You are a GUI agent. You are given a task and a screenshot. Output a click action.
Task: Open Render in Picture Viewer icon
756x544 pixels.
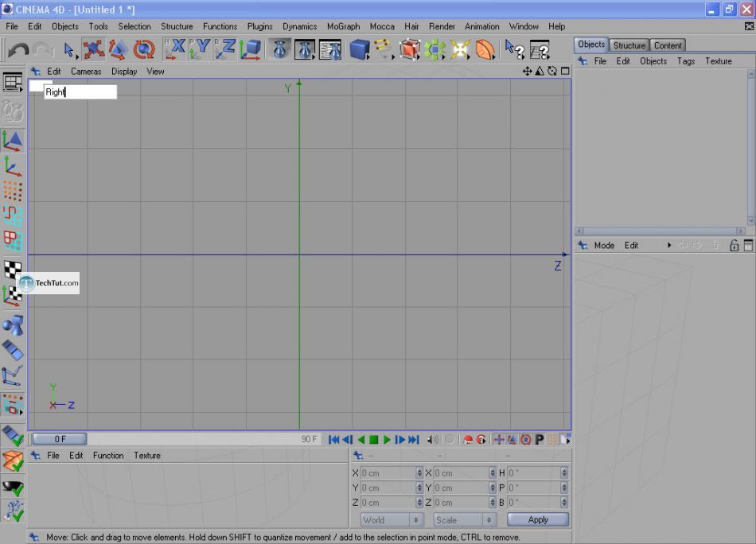tap(305, 49)
